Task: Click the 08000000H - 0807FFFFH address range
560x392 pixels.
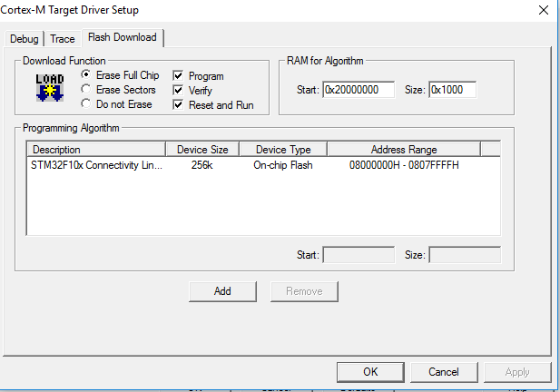Action: [x=404, y=165]
